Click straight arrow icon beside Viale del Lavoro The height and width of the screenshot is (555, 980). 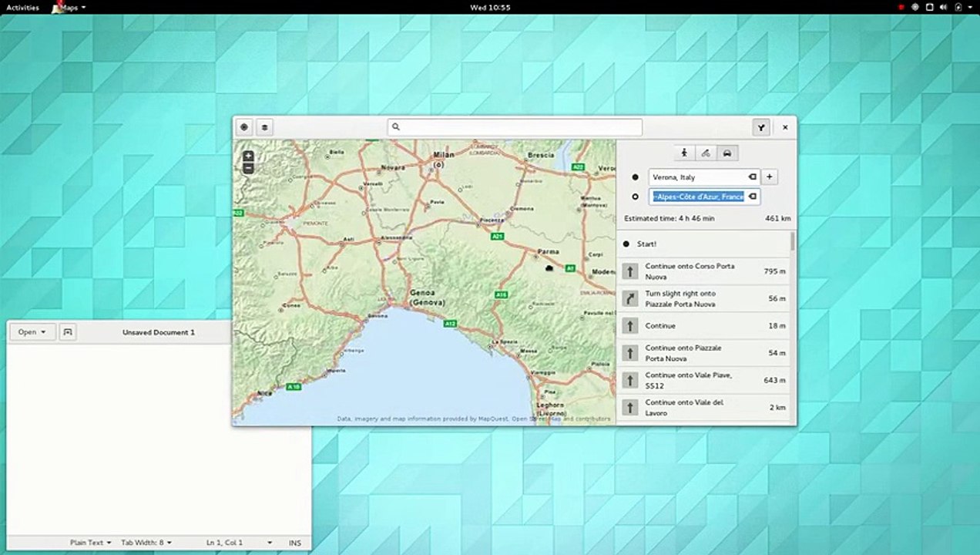tap(630, 407)
